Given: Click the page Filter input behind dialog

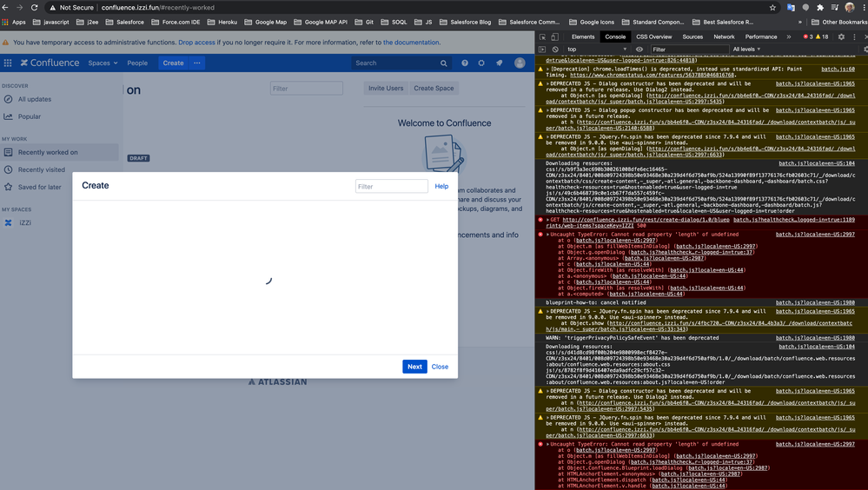Looking at the screenshot, I should click(x=306, y=88).
